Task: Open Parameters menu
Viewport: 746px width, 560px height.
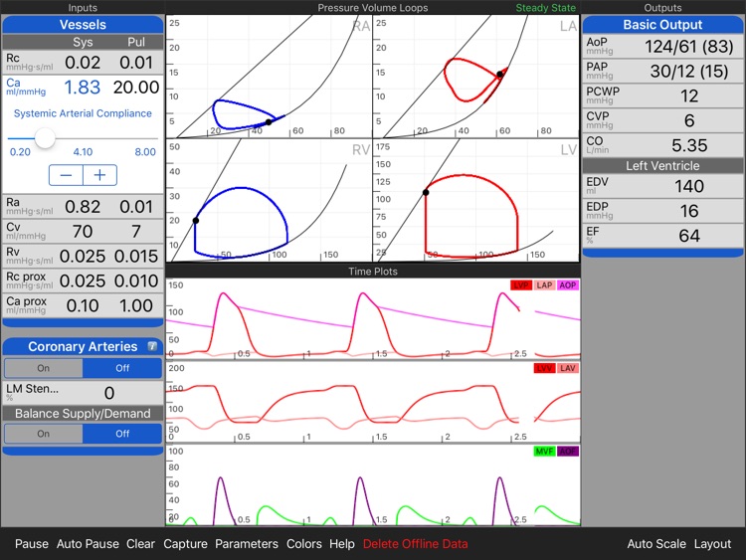Action: click(x=247, y=544)
